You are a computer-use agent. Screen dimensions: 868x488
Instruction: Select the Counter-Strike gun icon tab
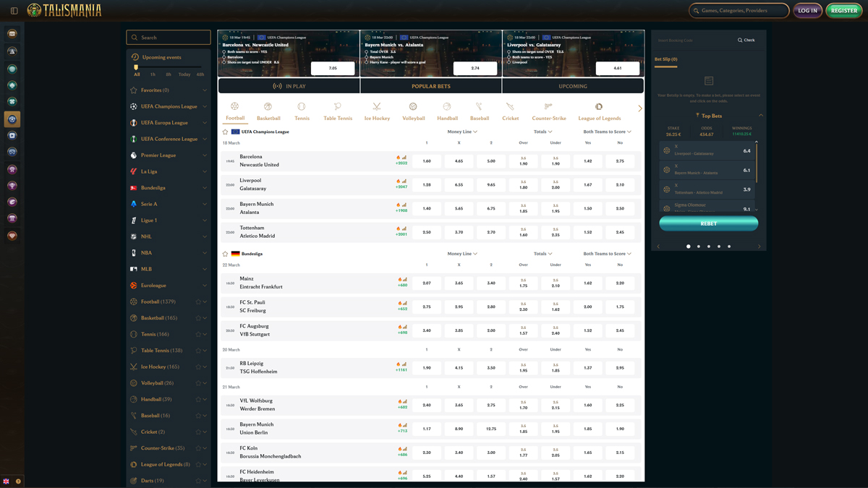click(x=548, y=106)
